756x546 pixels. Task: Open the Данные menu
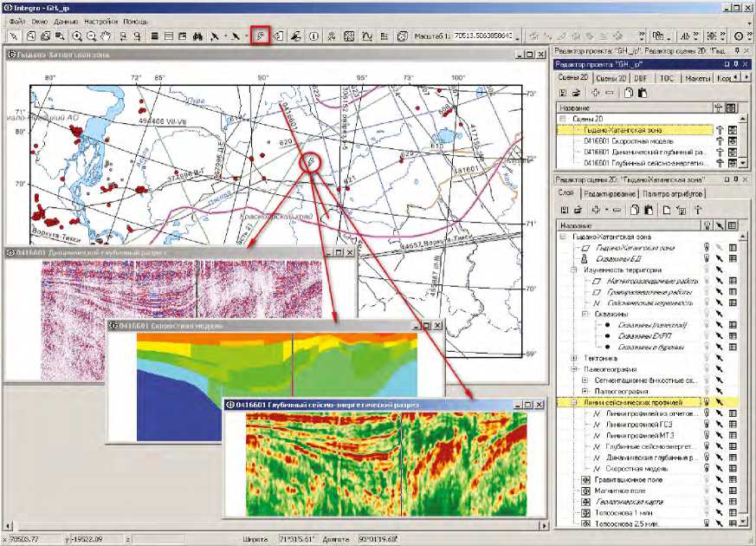click(64, 20)
